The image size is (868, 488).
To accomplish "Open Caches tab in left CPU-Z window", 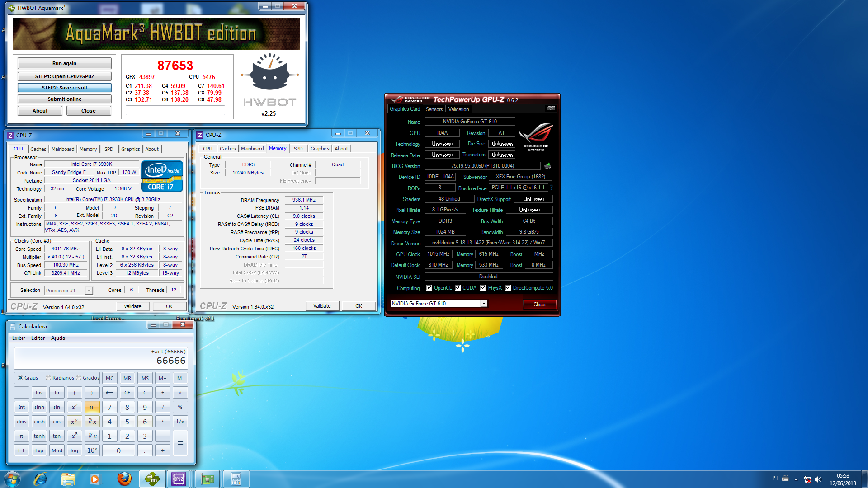I will [x=38, y=149].
